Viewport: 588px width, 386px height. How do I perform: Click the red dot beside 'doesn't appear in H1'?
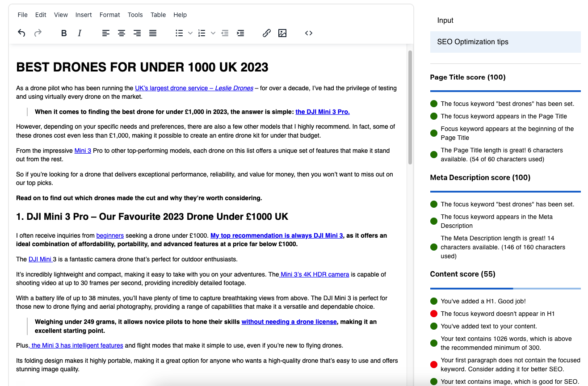(x=433, y=314)
